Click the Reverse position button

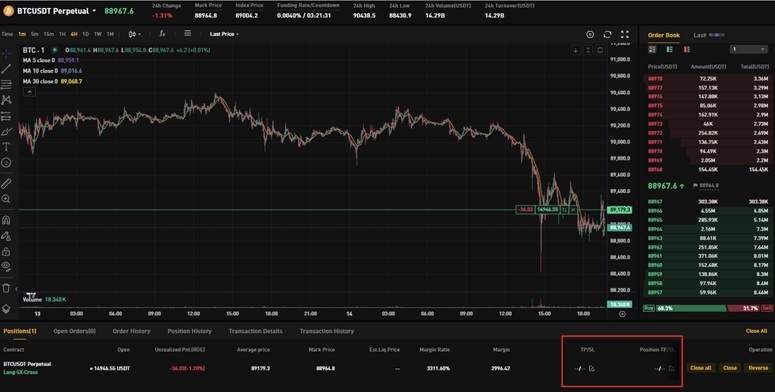pos(758,368)
